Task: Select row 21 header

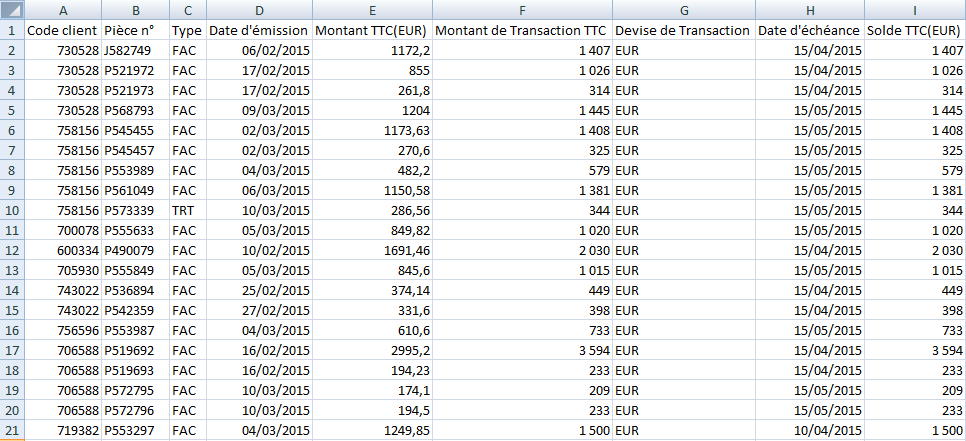Action: pyautogui.click(x=12, y=431)
